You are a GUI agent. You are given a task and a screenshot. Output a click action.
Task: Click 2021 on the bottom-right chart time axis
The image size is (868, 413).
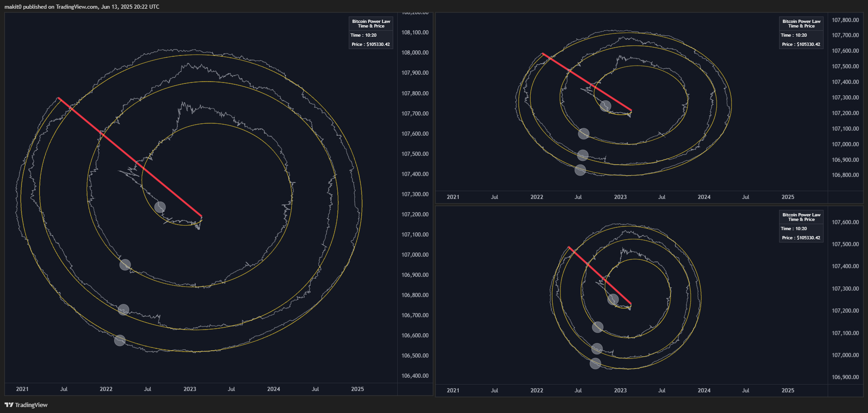click(453, 391)
